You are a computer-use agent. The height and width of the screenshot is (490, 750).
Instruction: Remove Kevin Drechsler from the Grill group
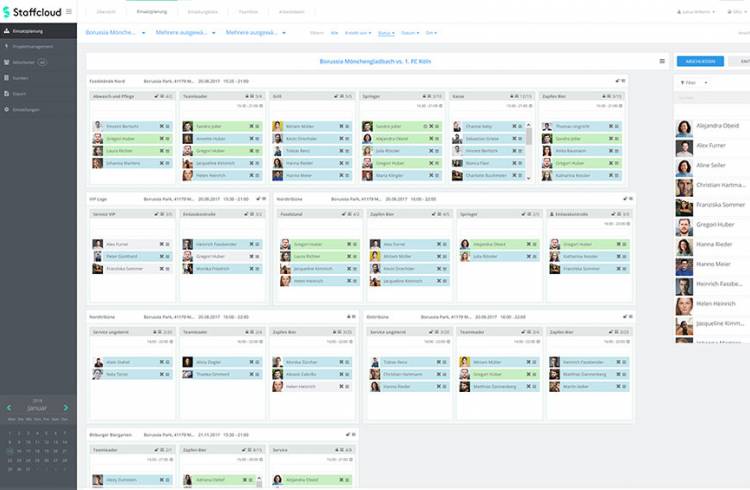(x=342, y=138)
